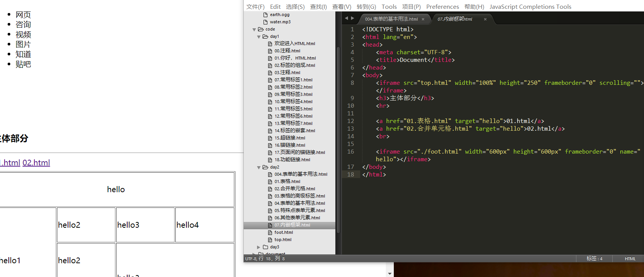Click the hello3 table cell

pyautogui.click(x=146, y=225)
